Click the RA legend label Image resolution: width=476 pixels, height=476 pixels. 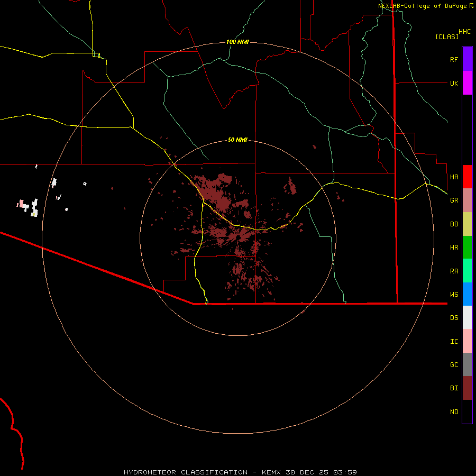tap(454, 271)
